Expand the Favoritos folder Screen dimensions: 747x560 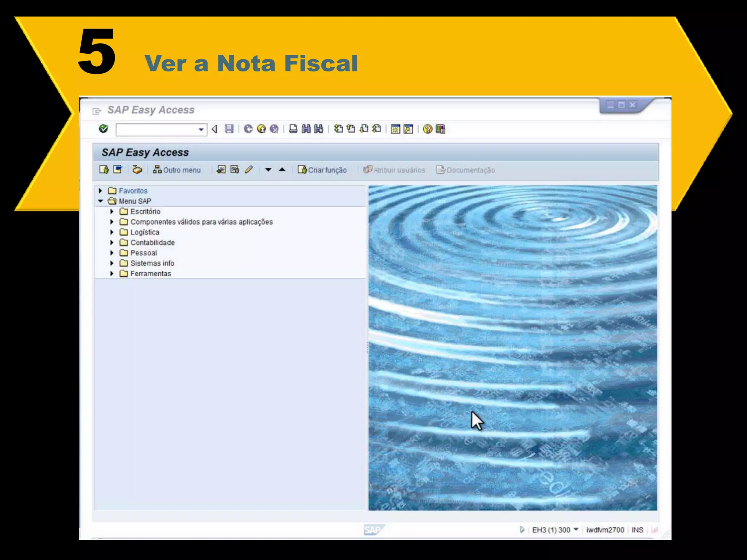(x=100, y=191)
